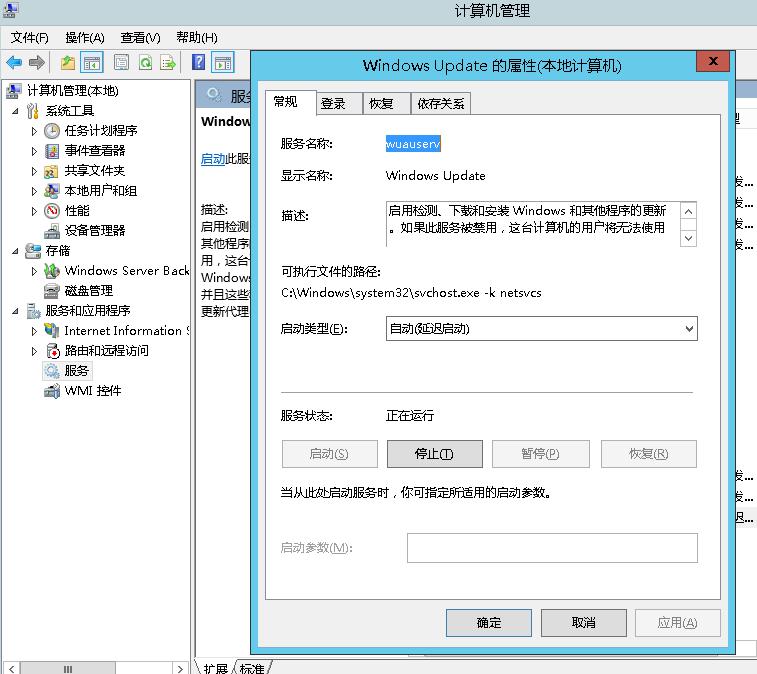Screen dimensions: 757x674
Task: Click the 停止(T) button
Action: 434,453
